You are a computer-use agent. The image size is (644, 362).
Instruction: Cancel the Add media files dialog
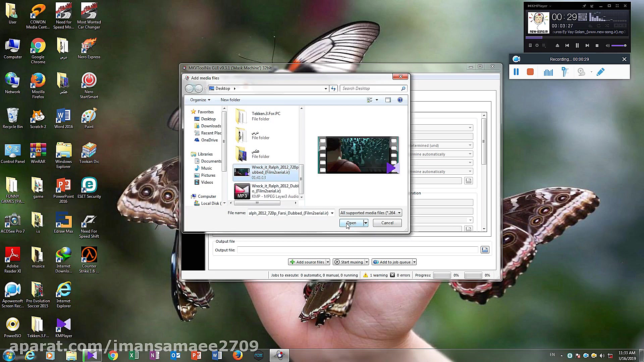pyautogui.click(x=387, y=223)
